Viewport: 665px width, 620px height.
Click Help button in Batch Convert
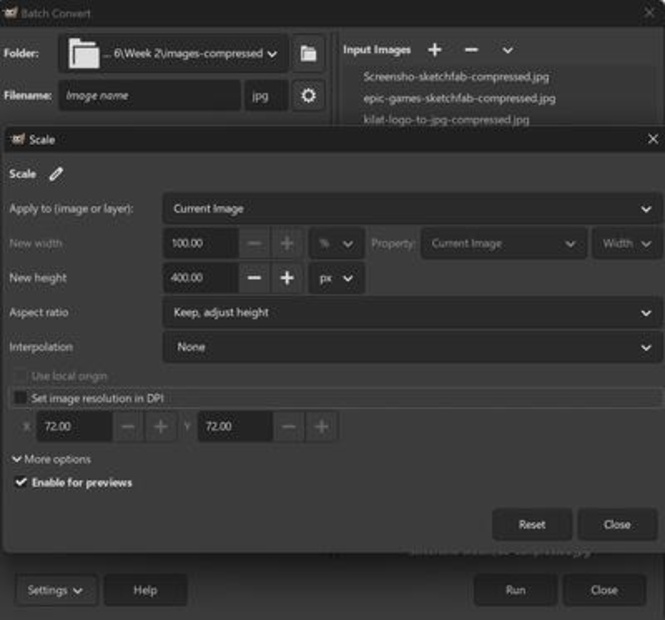(x=145, y=590)
